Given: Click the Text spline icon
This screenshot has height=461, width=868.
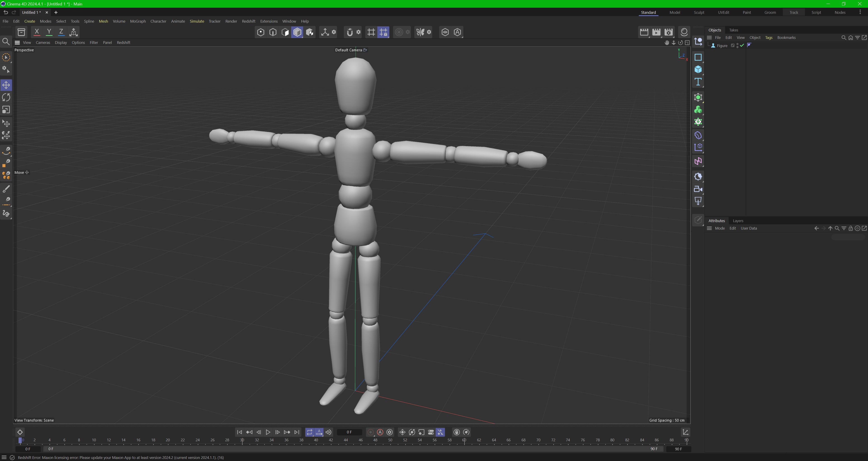Looking at the screenshot, I should click(x=698, y=82).
